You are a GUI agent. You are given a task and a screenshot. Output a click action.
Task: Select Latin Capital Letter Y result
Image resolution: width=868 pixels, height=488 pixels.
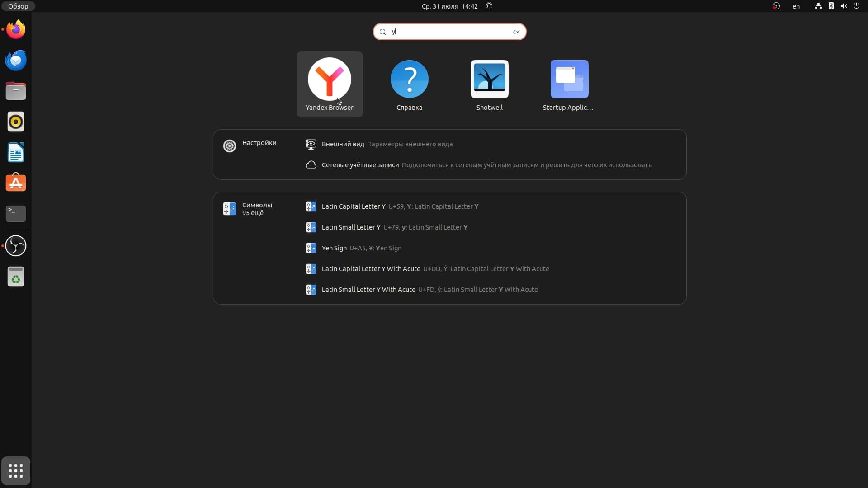pos(492,206)
